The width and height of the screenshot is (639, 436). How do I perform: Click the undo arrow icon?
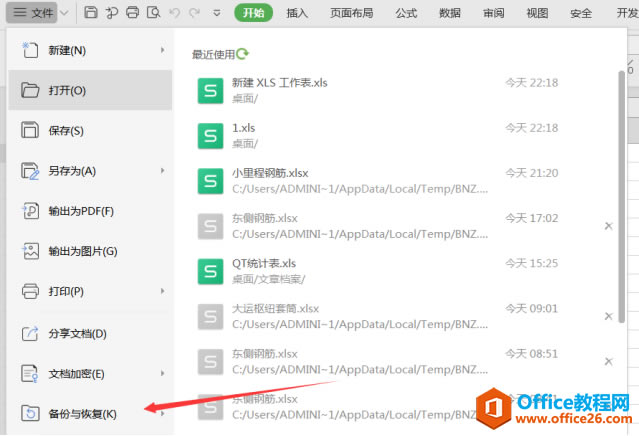(x=174, y=13)
